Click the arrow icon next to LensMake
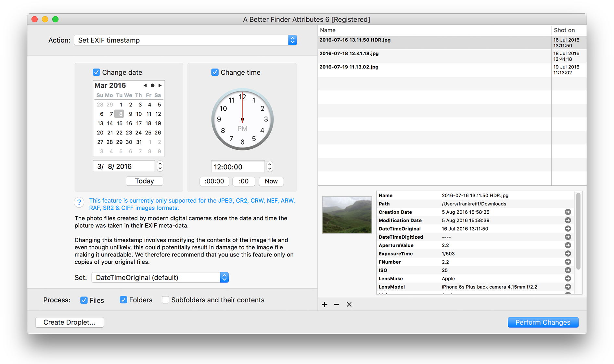Image resolution: width=614 pixels, height=364 pixels. pyautogui.click(x=568, y=279)
